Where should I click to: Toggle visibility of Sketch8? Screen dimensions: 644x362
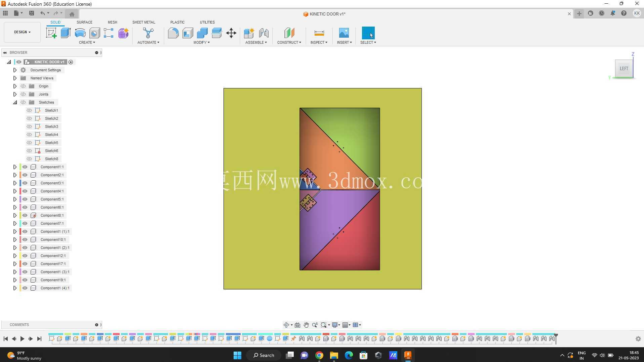(x=29, y=159)
